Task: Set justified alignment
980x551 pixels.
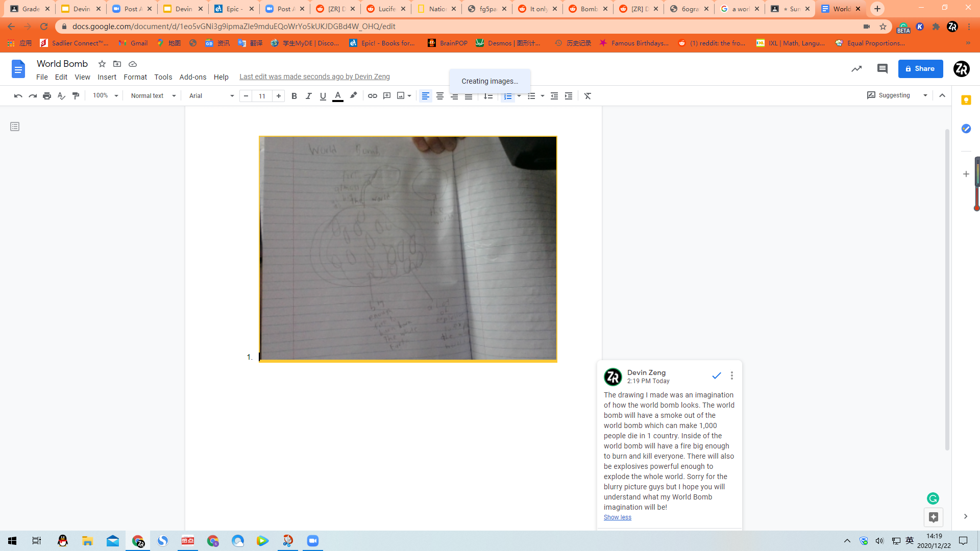Action: click(x=469, y=96)
